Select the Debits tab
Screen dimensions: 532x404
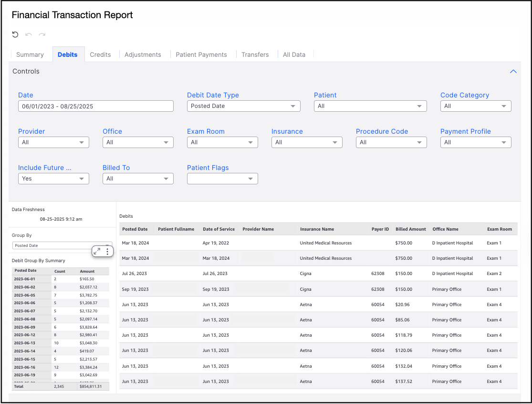68,54
